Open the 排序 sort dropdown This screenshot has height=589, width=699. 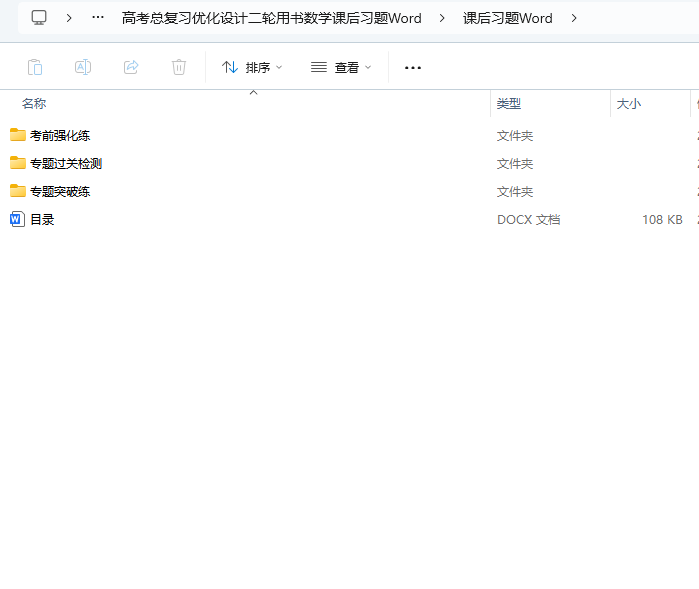252,67
